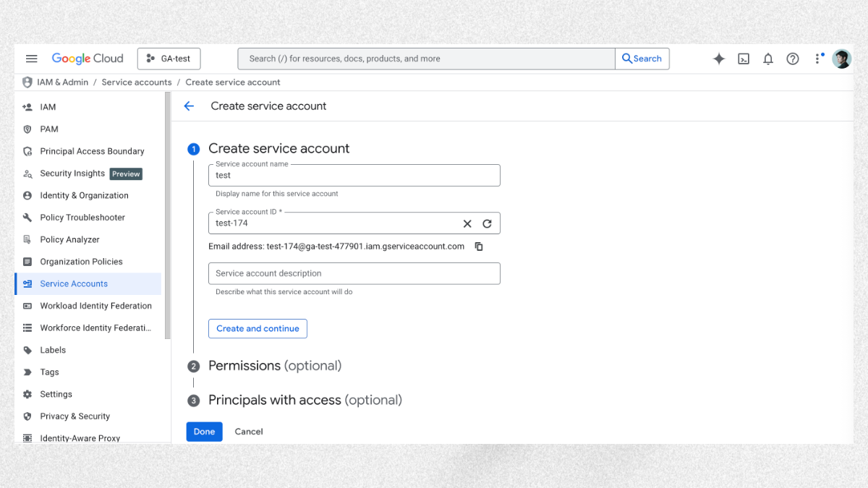Activate the Cloud Shell terminal icon

pyautogui.click(x=744, y=59)
